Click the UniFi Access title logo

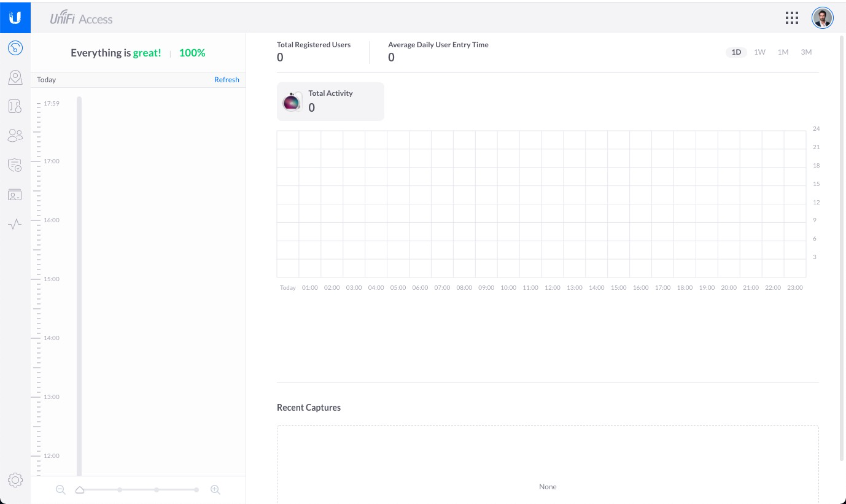tap(81, 18)
